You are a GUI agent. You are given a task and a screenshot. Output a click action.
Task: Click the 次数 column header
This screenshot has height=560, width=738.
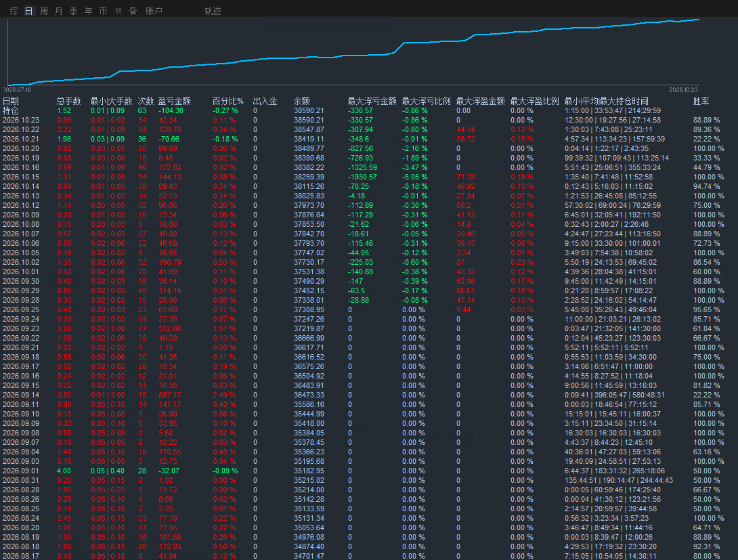(x=146, y=101)
